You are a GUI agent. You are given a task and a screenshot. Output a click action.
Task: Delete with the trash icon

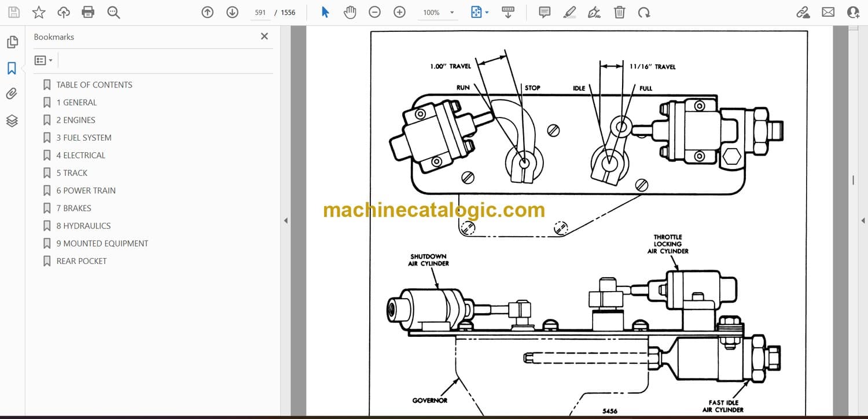(x=619, y=12)
